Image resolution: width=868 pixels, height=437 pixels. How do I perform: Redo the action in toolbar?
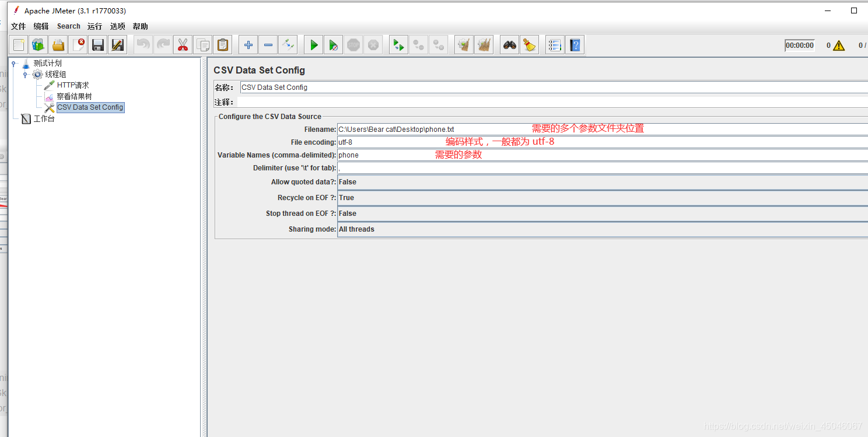(x=163, y=45)
